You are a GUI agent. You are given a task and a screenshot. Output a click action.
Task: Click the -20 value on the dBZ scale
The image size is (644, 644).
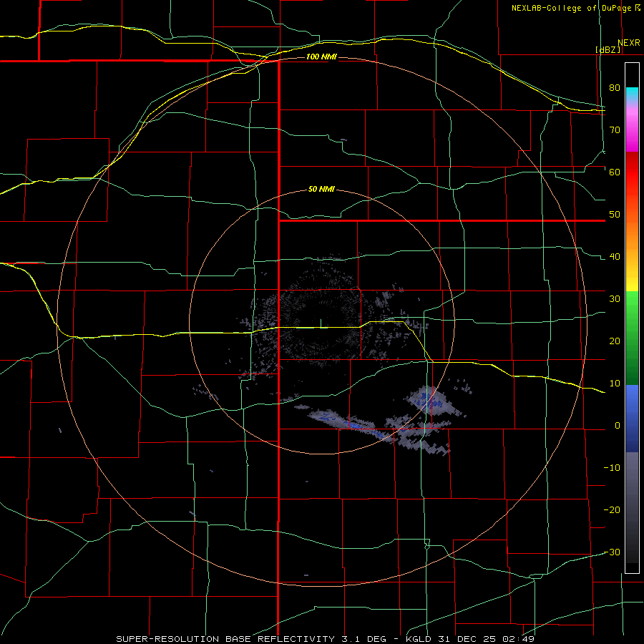pyautogui.click(x=612, y=510)
